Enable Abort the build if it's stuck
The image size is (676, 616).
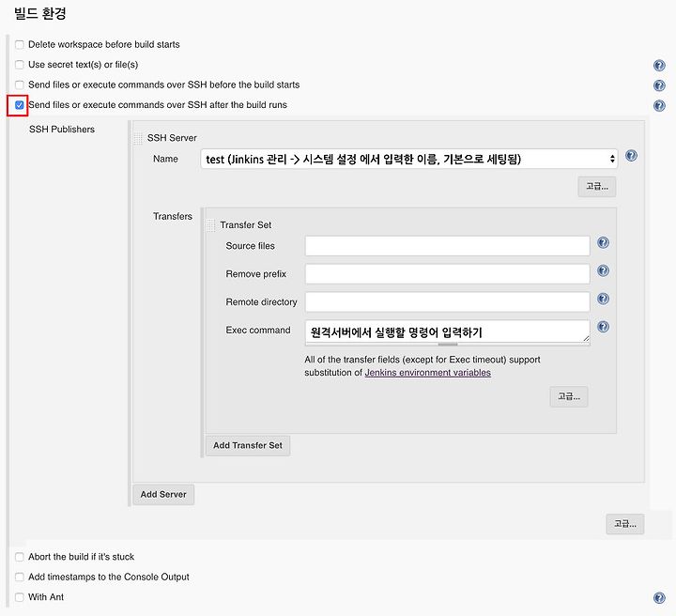tap(20, 557)
